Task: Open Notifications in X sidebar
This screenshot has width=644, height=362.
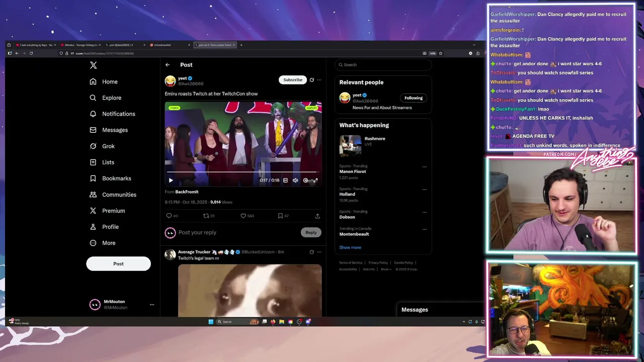Action: (113, 114)
